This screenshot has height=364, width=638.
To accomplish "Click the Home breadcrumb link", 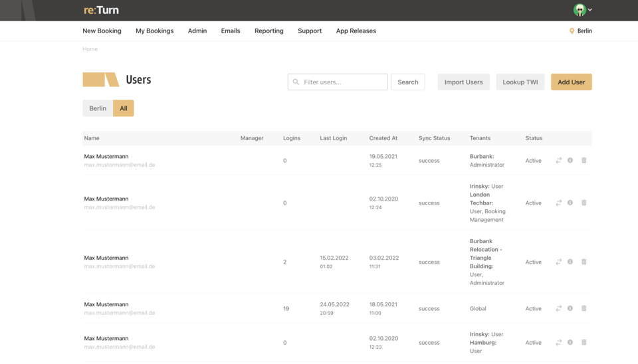I will click(90, 48).
